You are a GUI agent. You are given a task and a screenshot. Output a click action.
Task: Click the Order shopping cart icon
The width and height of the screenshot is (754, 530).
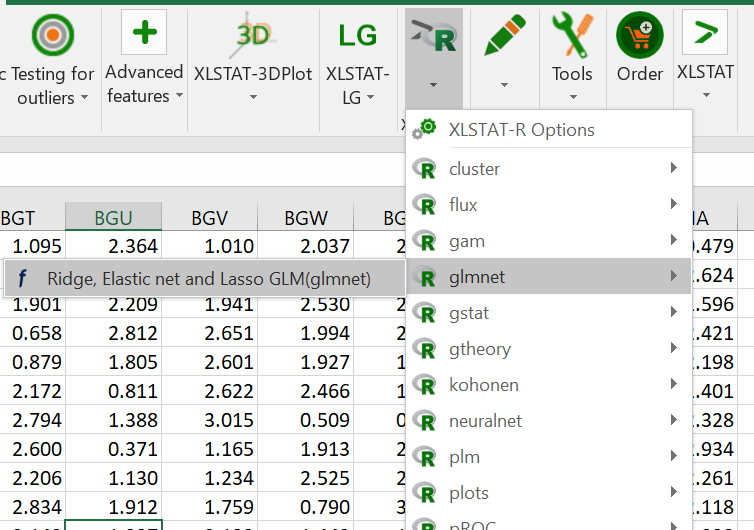click(x=639, y=36)
